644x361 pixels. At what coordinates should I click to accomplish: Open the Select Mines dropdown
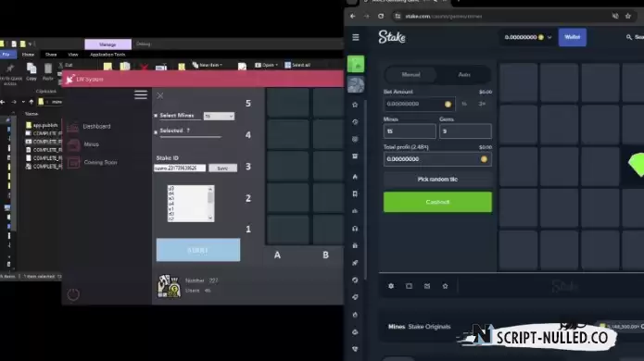tap(219, 116)
